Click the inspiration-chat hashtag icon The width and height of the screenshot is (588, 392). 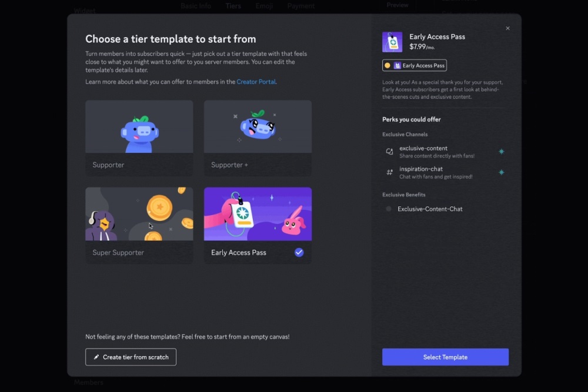[390, 172]
